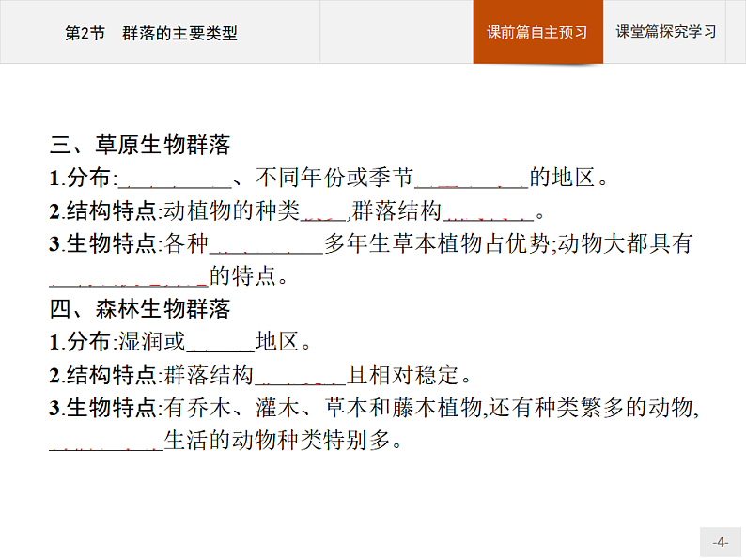746x560 pixels.
Task: Click the page number -4- indicator
Action: pyautogui.click(x=720, y=542)
